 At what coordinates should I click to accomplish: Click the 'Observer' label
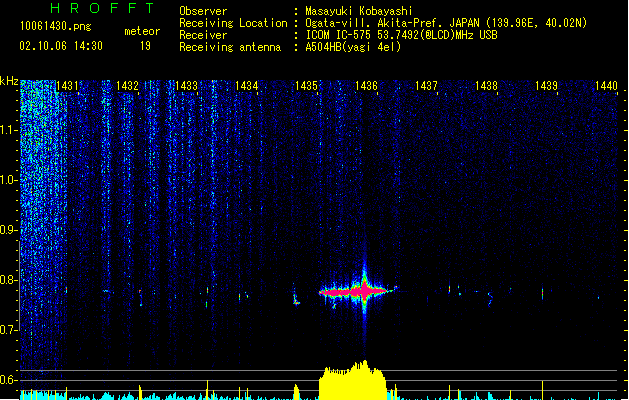[203, 11]
